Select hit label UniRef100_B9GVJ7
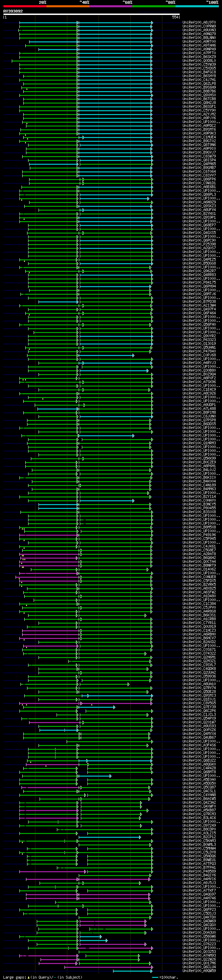Viewport: 222px width, 980px height. 199,152
